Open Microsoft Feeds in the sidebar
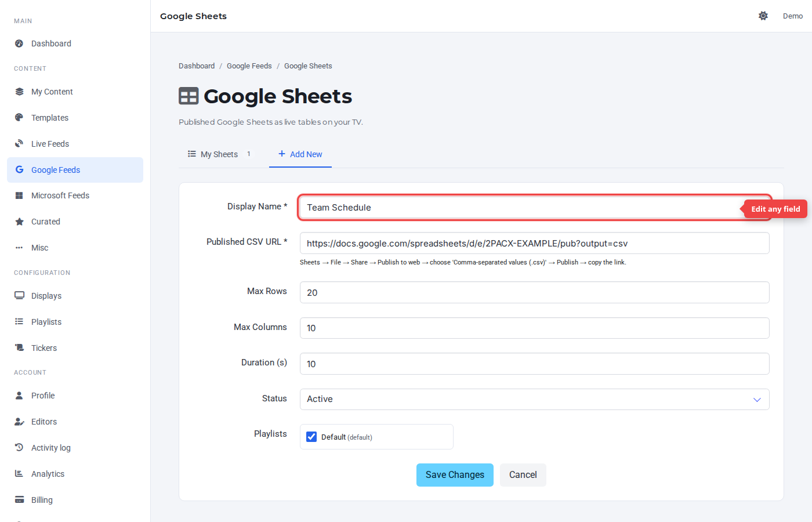The height and width of the screenshot is (522, 812). pyautogui.click(x=75, y=195)
